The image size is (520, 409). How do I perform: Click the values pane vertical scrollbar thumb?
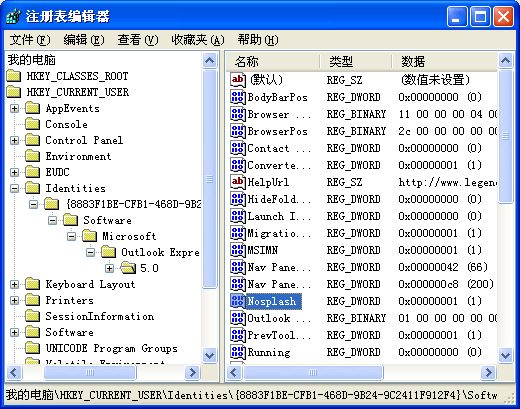[x=506, y=136]
